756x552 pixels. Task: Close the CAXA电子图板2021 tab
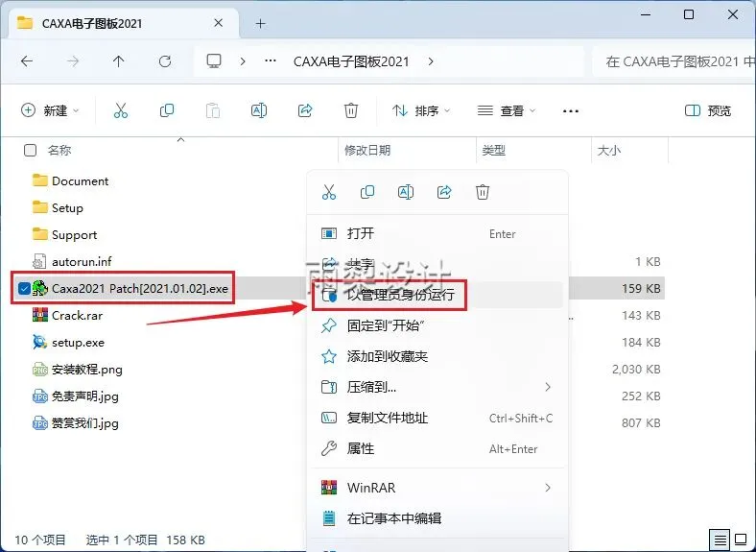tap(219, 23)
